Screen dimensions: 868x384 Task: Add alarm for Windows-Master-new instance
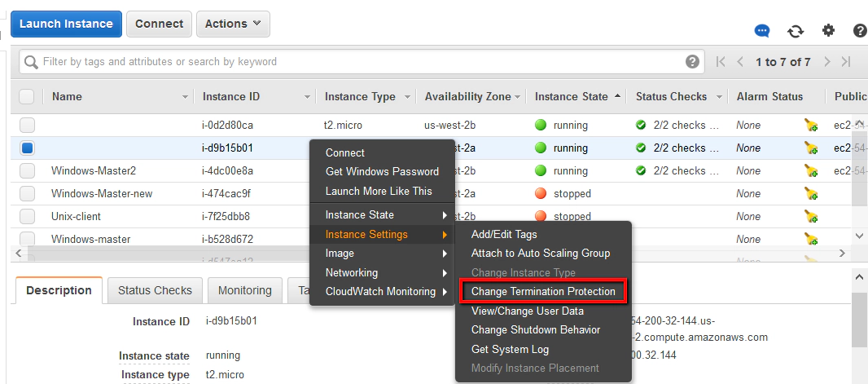pyautogui.click(x=811, y=193)
